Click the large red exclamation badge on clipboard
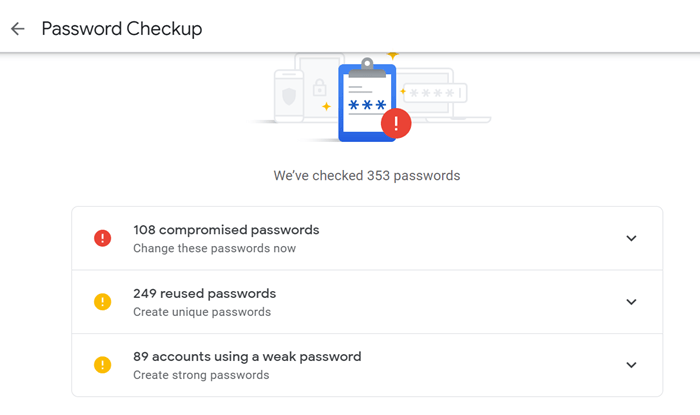This screenshot has height=415, width=700. click(x=396, y=123)
